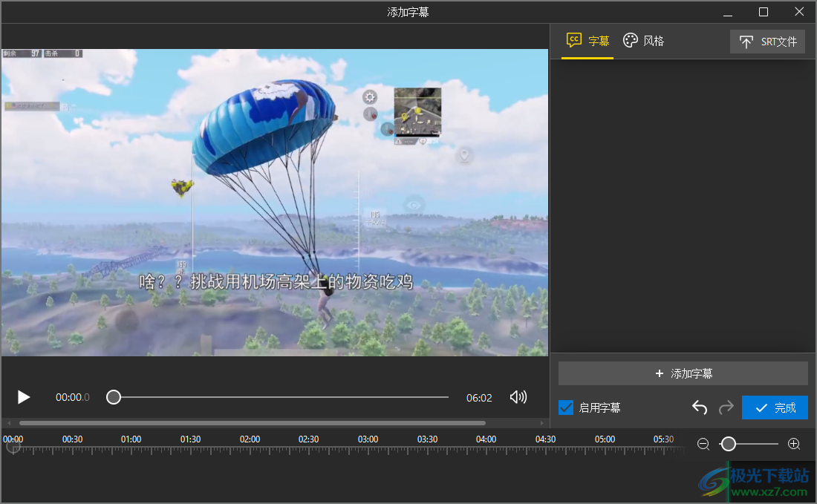The width and height of the screenshot is (817, 504).
Task: Jump to the 01:00 timeline mark
Action: tap(131, 439)
